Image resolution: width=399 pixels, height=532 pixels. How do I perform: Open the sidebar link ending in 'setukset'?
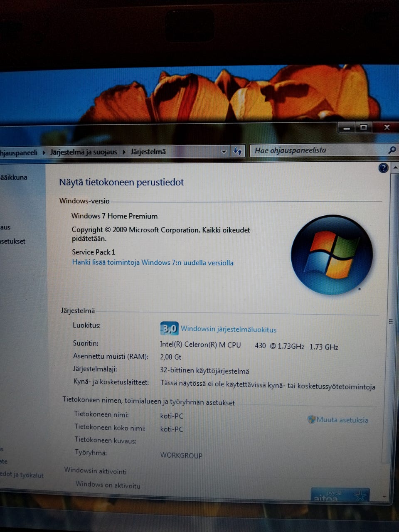click(x=12, y=241)
